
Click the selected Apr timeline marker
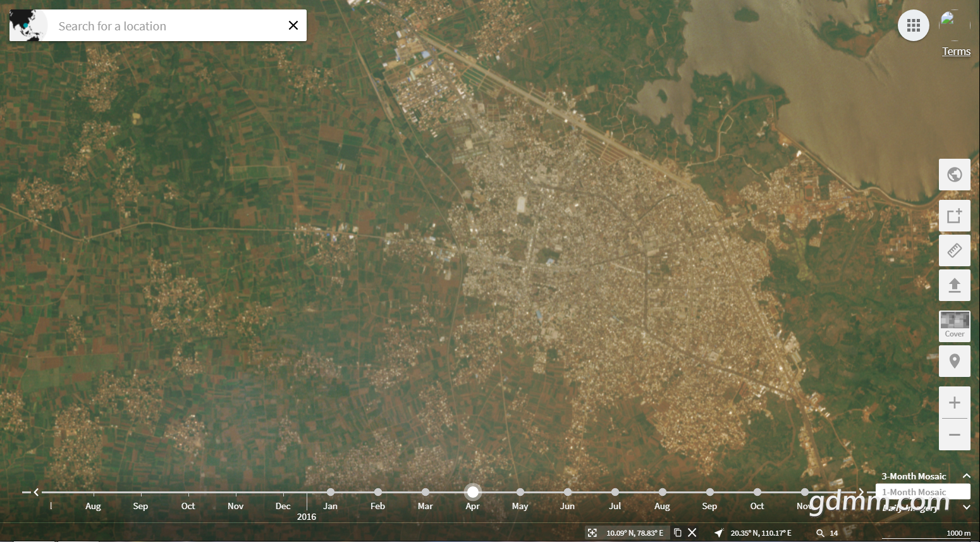click(473, 492)
